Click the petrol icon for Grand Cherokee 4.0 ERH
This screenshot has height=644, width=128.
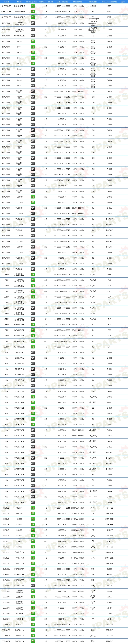click(x=33, y=274)
